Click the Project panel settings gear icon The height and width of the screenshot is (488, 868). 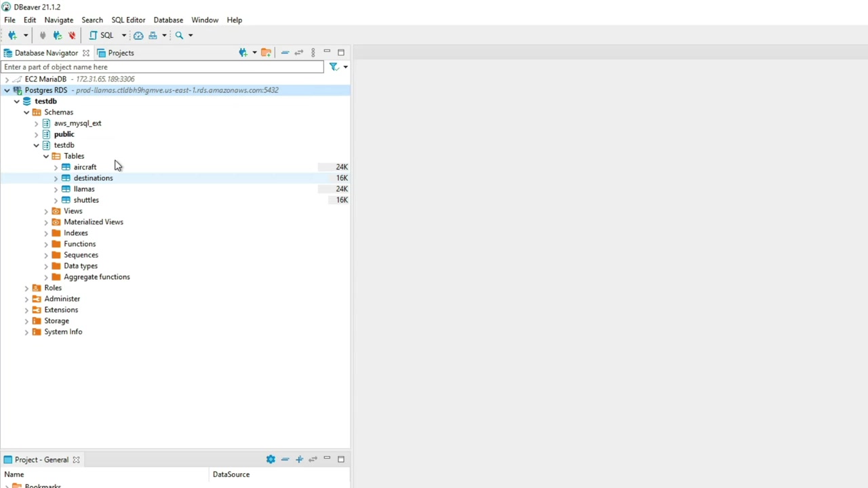(x=271, y=460)
